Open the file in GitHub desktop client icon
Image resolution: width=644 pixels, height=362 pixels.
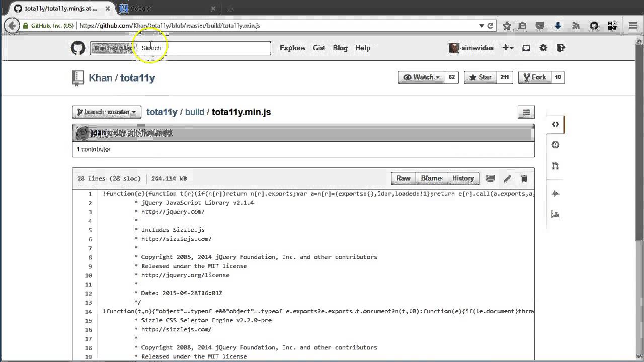(x=491, y=178)
